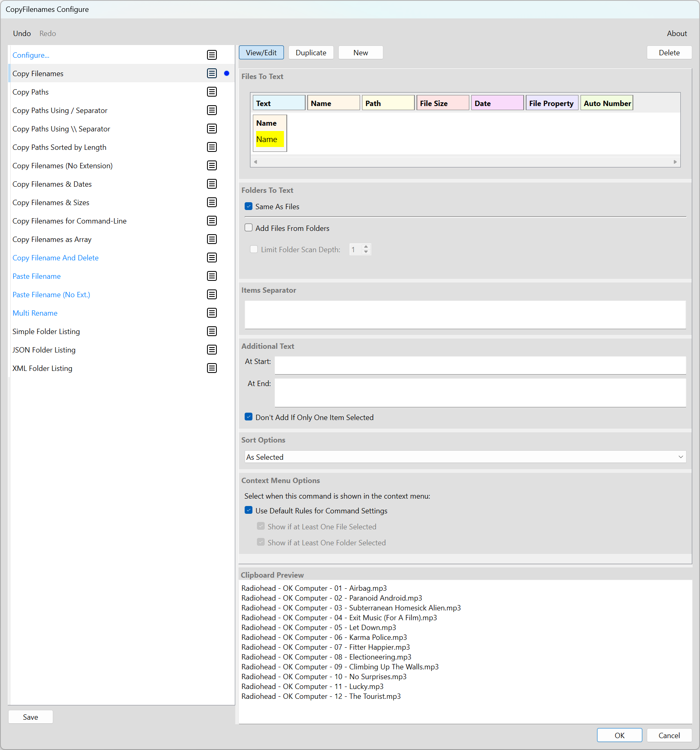This screenshot has height=750, width=700.
Task: Open the Copy Filename And Delete command
Action: pos(55,258)
